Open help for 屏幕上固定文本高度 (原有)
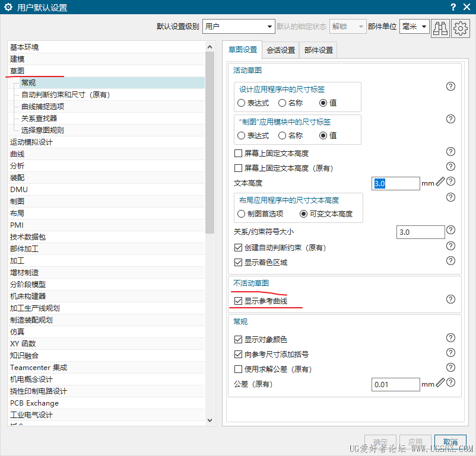 click(450, 166)
